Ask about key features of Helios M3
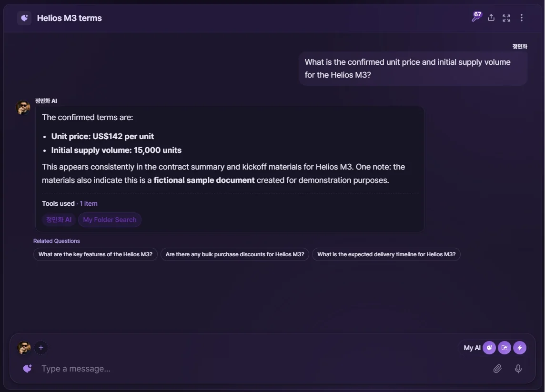Viewport: 545px width, 392px height. tap(95, 254)
